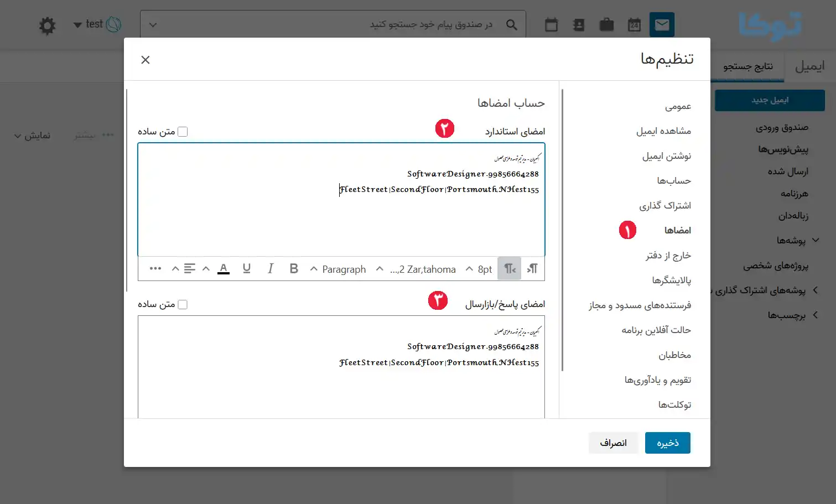
Task: Expand پوشه‌های اشتراک گذاری section
Action: click(815, 290)
